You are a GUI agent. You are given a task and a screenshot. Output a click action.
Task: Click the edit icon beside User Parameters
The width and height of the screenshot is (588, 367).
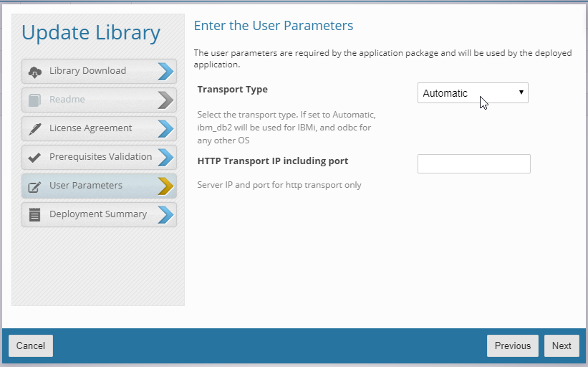click(34, 186)
